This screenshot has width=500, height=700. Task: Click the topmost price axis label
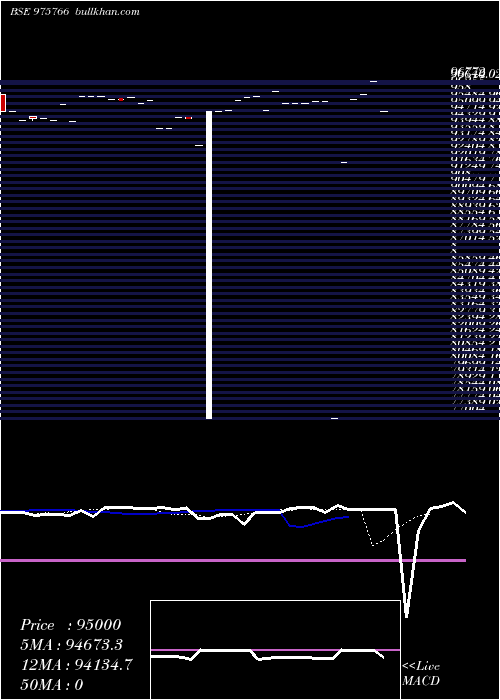[x=474, y=71]
